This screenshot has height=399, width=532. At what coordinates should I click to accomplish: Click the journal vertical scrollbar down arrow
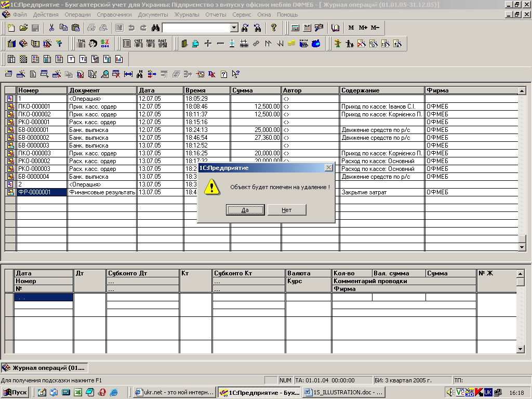click(x=522, y=247)
